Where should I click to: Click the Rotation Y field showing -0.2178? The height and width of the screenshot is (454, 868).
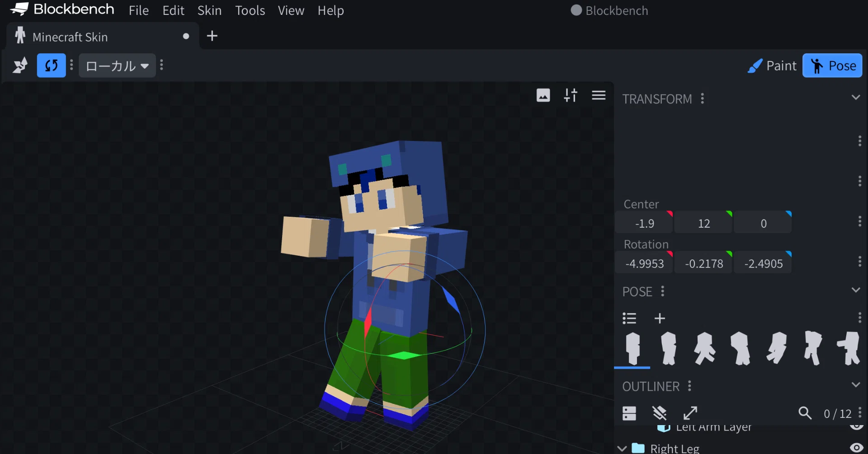703,263
